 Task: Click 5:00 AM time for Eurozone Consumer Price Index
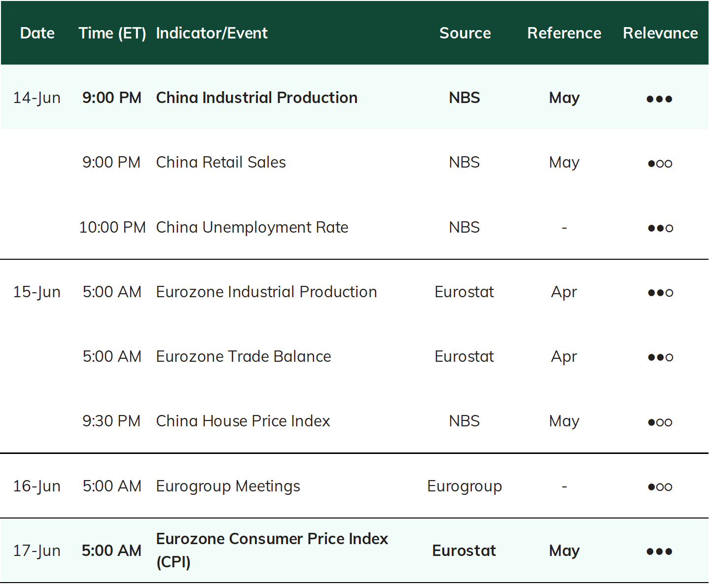pyautogui.click(x=112, y=551)
